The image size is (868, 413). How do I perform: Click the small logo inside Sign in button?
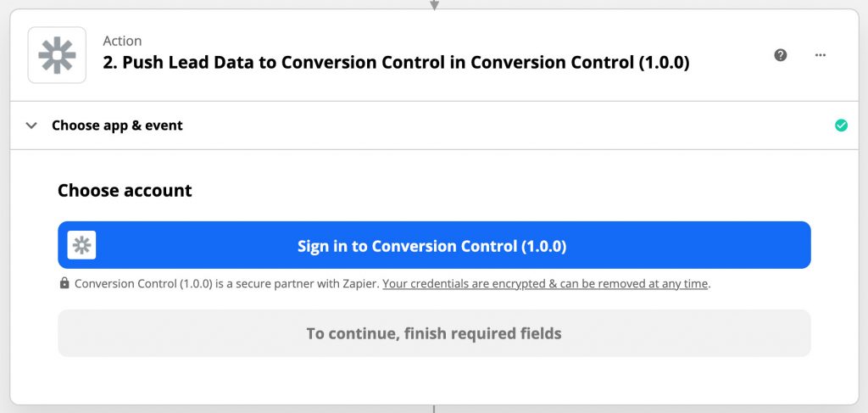(82, 245)
